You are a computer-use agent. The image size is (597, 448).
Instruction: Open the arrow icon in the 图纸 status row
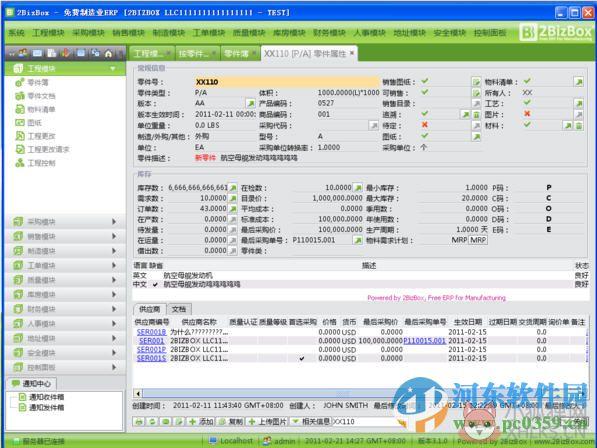click(x=476, y=137)
